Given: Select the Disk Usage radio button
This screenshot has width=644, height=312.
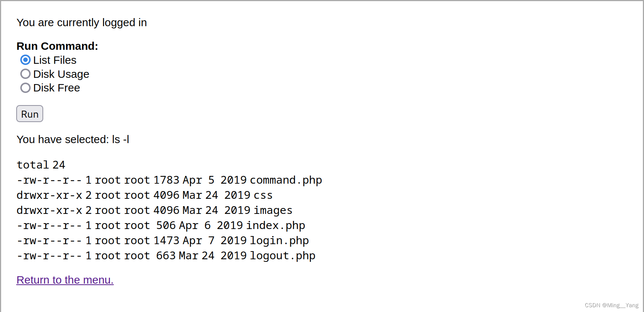Looking at the screenshot, I should coord(25,74).
